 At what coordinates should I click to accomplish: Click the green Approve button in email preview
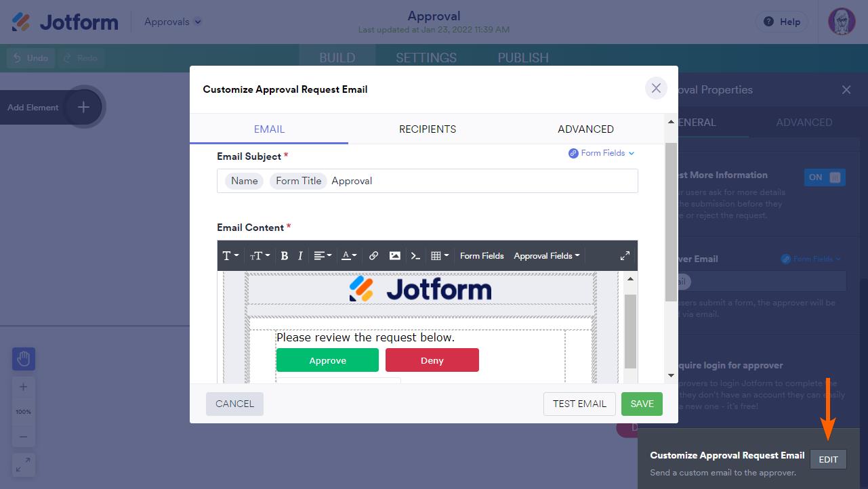click(327, 360)
